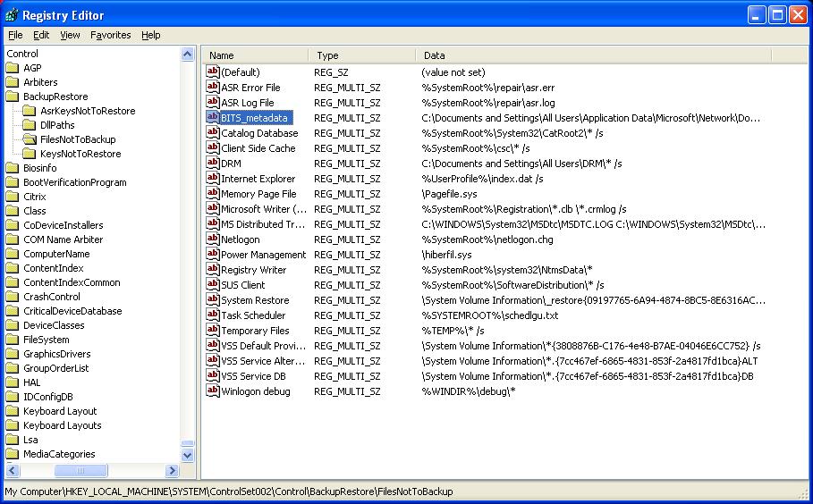Select the Biosinfo key
Image resolution: width=813 pixels, height=504 pixels.
click(39, 168)
